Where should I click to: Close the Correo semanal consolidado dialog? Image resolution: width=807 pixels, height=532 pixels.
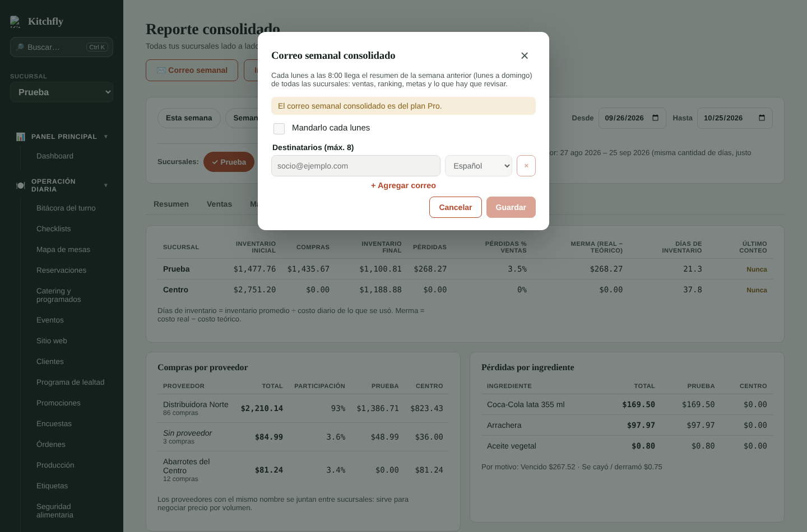coord(525,55)
